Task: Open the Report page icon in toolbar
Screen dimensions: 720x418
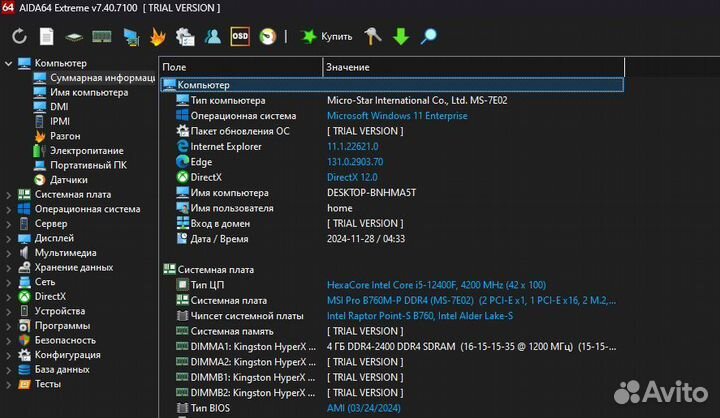Action: click(x=46, y=36)
